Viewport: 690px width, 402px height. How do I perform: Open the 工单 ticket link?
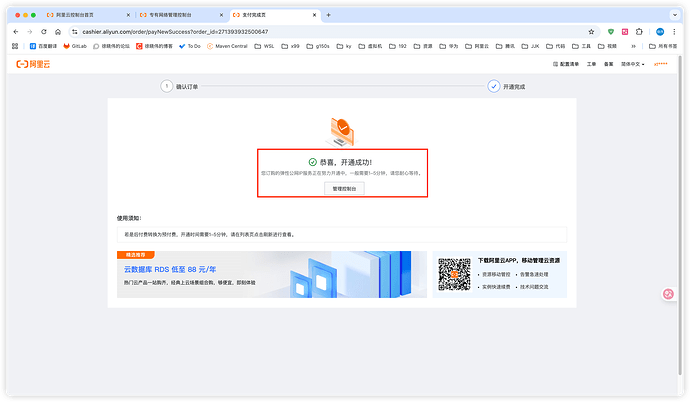[591, 64]
